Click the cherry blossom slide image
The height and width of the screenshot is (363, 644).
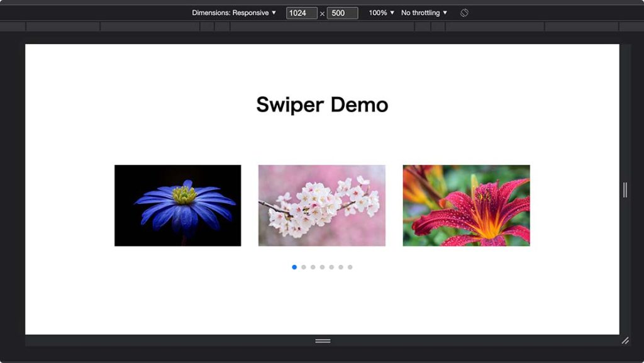coord(322,206)
